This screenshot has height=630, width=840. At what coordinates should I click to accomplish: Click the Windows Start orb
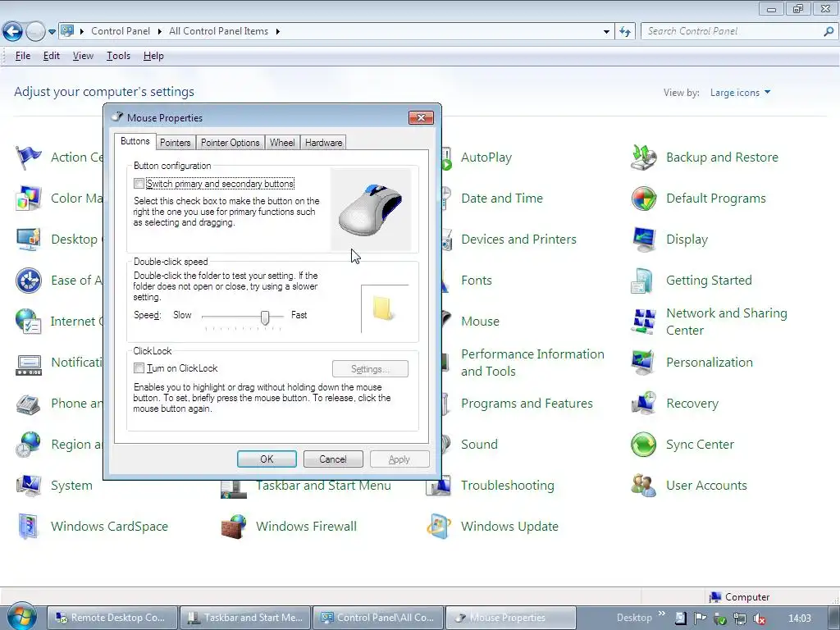pos(21,616)
